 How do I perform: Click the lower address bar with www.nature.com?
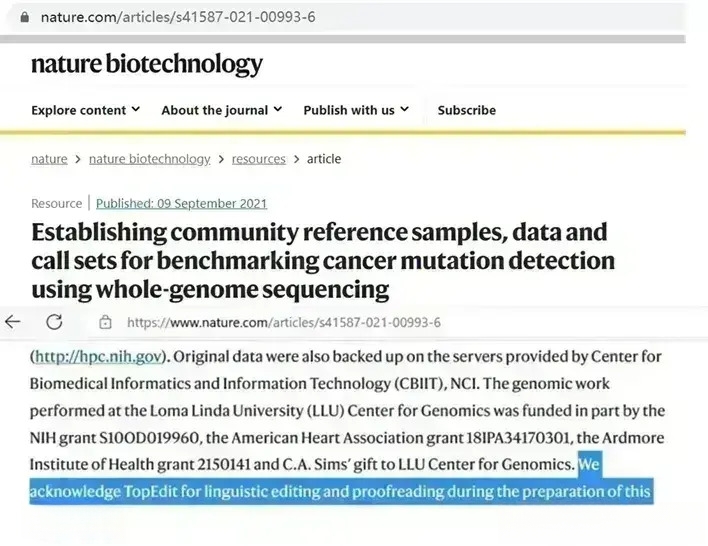[x=284, y=322]
